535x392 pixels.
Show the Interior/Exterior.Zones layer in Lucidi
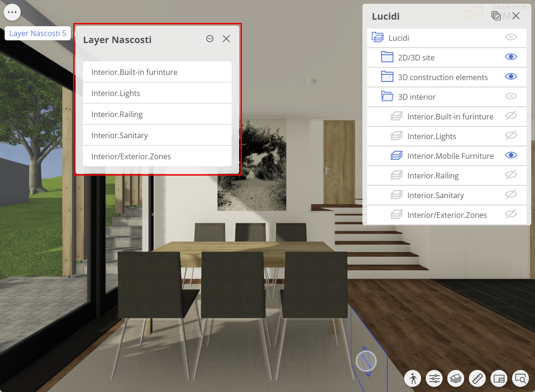tap(511, 214)
